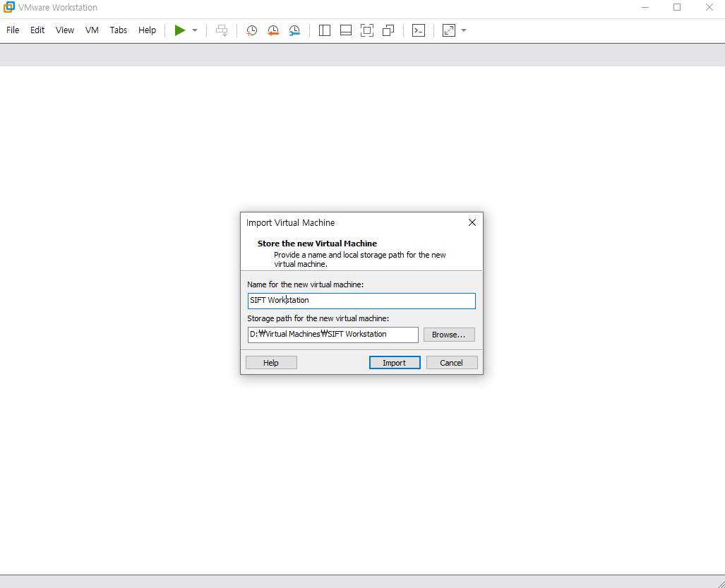Open the Edit menu
The image size is (725, 588).
click(37, 30)
